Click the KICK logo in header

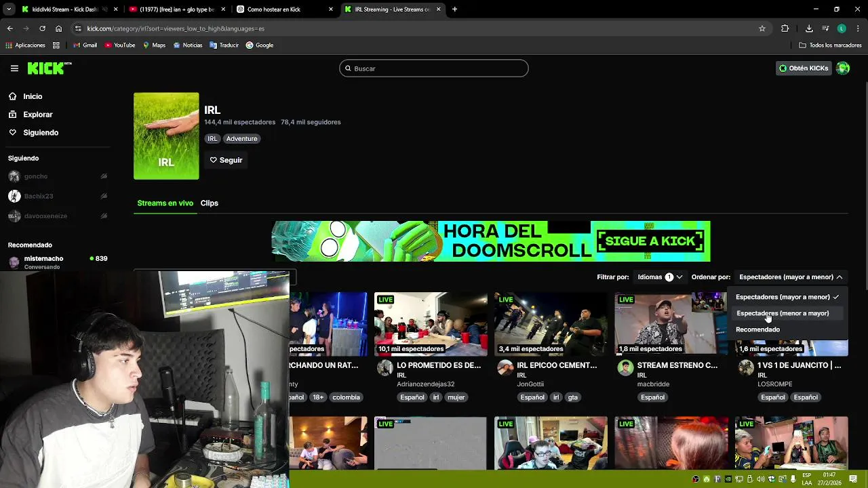click(50, 68)
